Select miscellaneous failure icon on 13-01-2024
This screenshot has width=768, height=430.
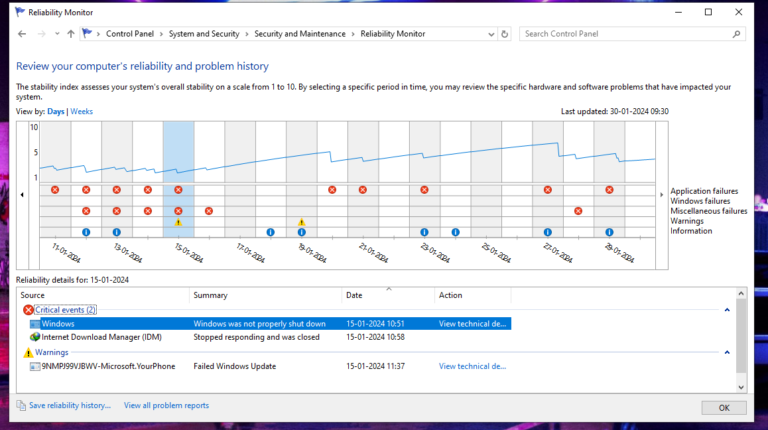point(117,211)
